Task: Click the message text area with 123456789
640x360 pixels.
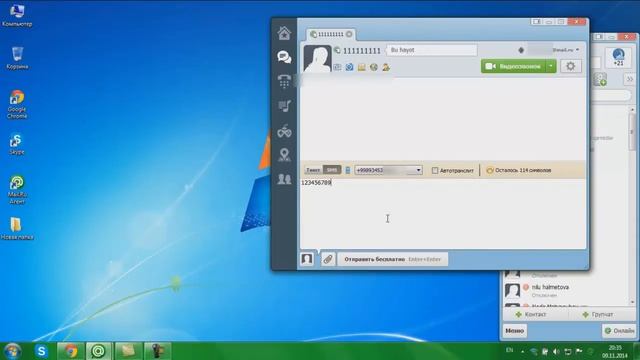Action: tap(443, 213)
